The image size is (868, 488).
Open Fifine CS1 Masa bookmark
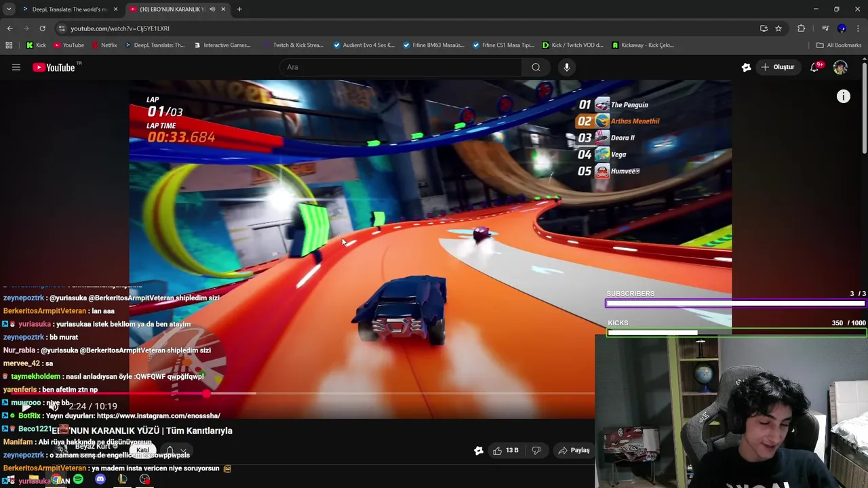(503, 45)
